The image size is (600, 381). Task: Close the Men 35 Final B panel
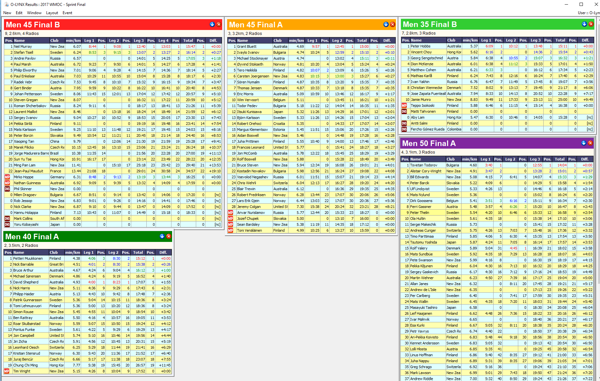coord(591,24)
